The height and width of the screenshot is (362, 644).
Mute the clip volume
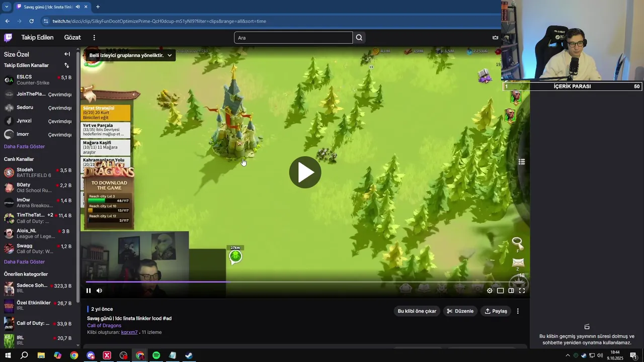(99, 291)
